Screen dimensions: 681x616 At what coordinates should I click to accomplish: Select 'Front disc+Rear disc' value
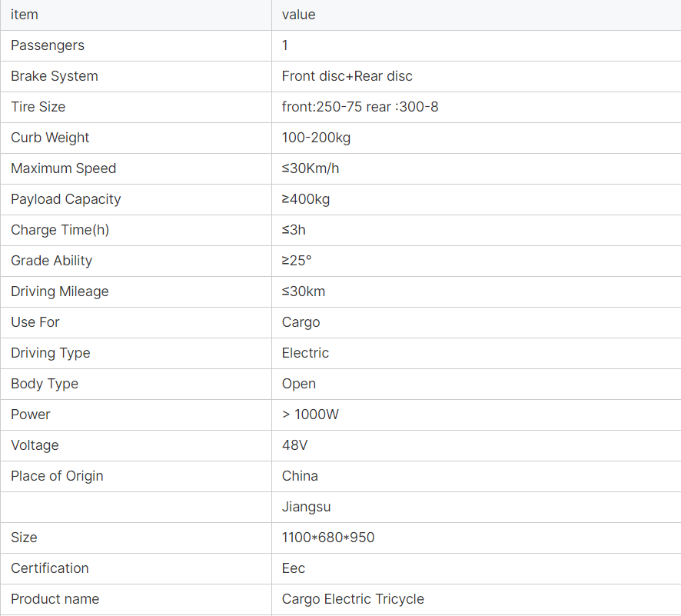coord(347,76)
